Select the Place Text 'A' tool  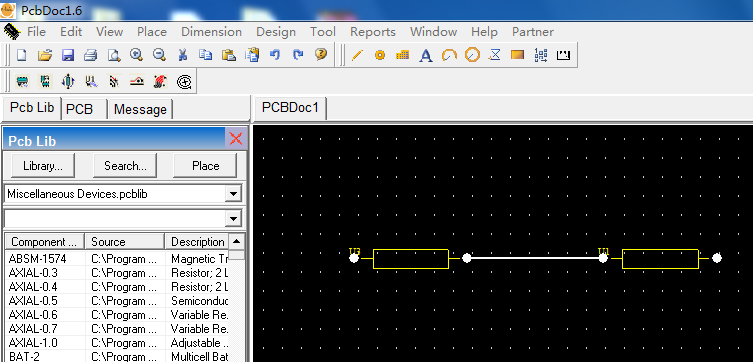[425, 56]
